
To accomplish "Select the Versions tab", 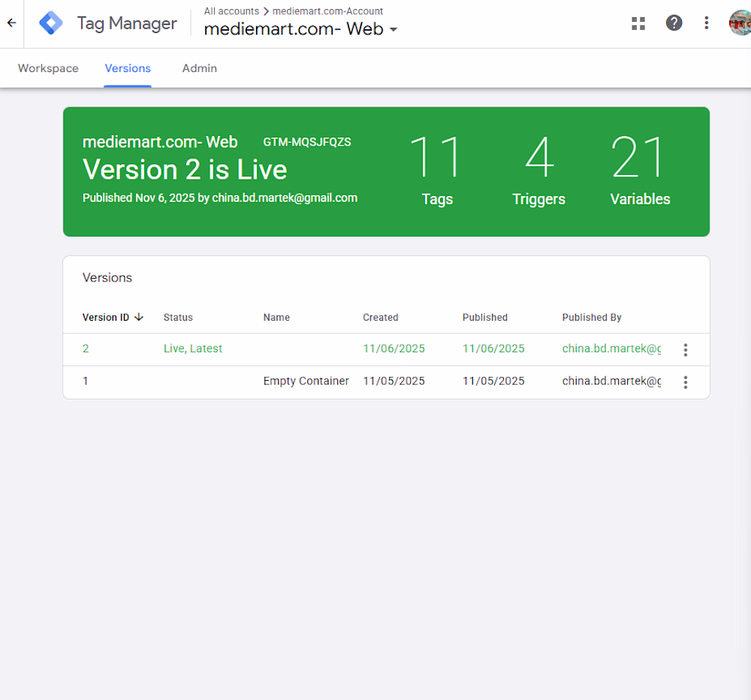I will 128,68.
